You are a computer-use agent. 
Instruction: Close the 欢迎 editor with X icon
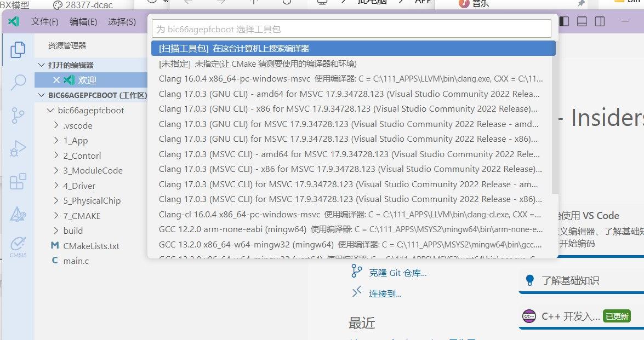[x=56, y=80]
